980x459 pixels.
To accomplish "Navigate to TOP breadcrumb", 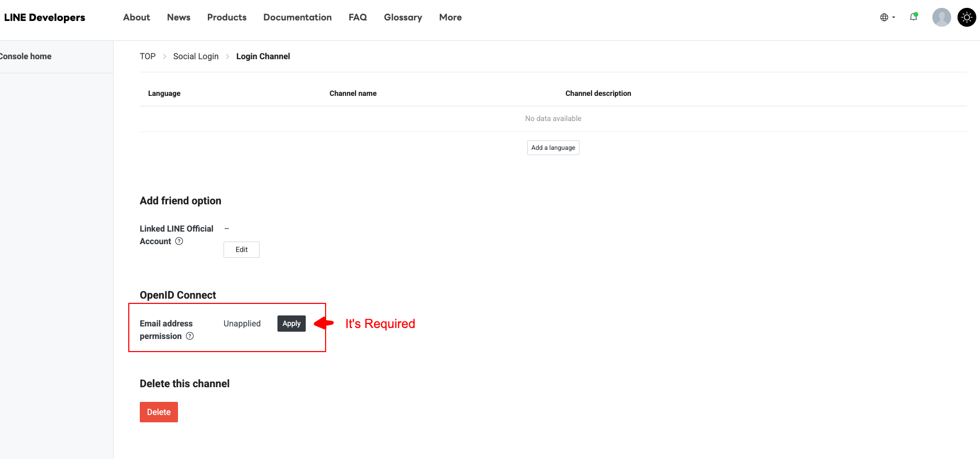I will pyautogui.click(x=148, y=56).
